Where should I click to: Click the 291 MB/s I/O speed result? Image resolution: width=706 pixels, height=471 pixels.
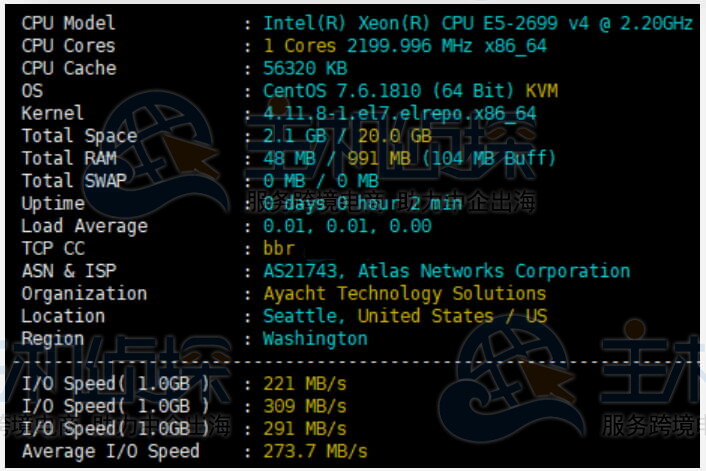[x=305, y=428]
